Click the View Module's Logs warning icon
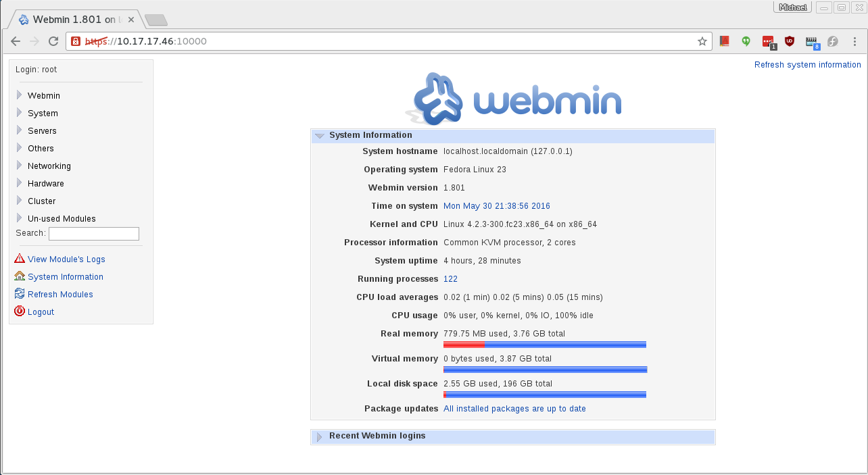 [20, 259]
